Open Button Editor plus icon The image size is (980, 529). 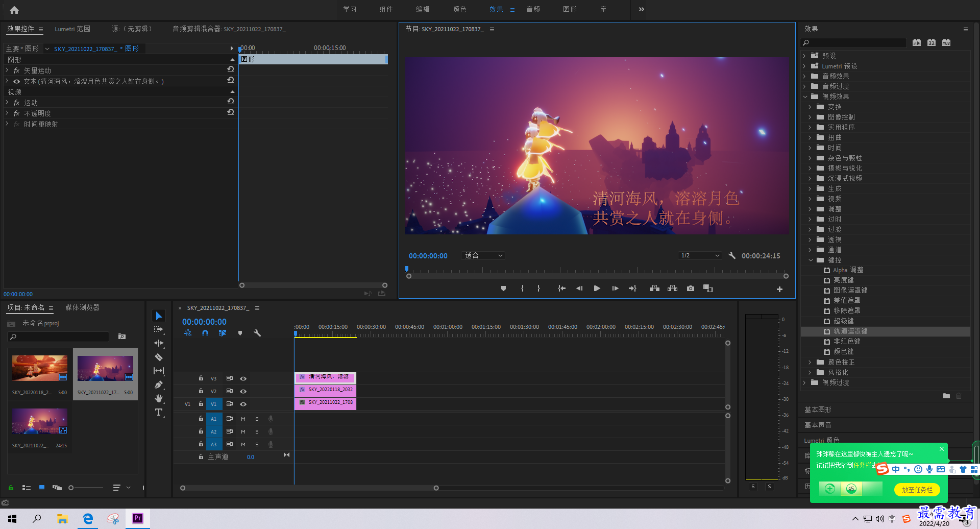pos(779,290)
